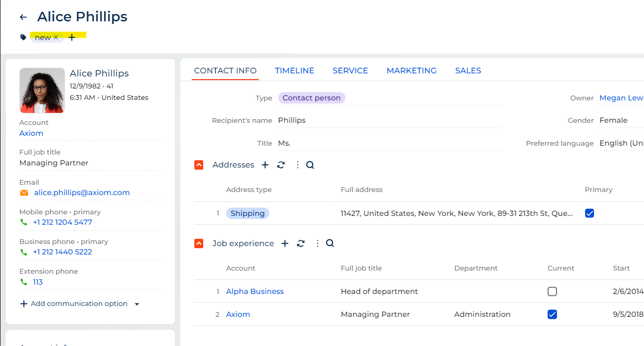Viewport: 644px width, 346px height.
Task: Add a new tag with the plus icon
Action: [72, 37]
